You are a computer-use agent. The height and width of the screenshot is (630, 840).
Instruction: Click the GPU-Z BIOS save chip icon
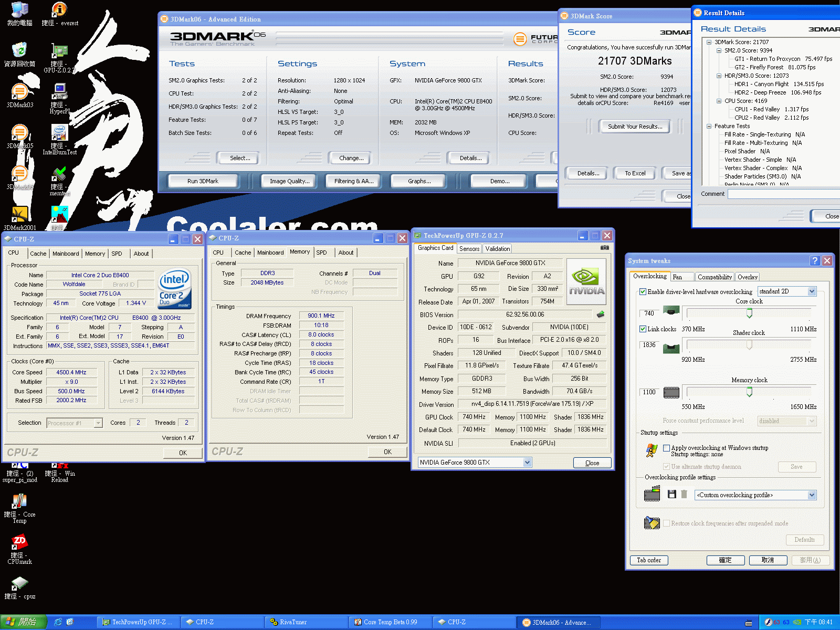[x=601, y=314]
